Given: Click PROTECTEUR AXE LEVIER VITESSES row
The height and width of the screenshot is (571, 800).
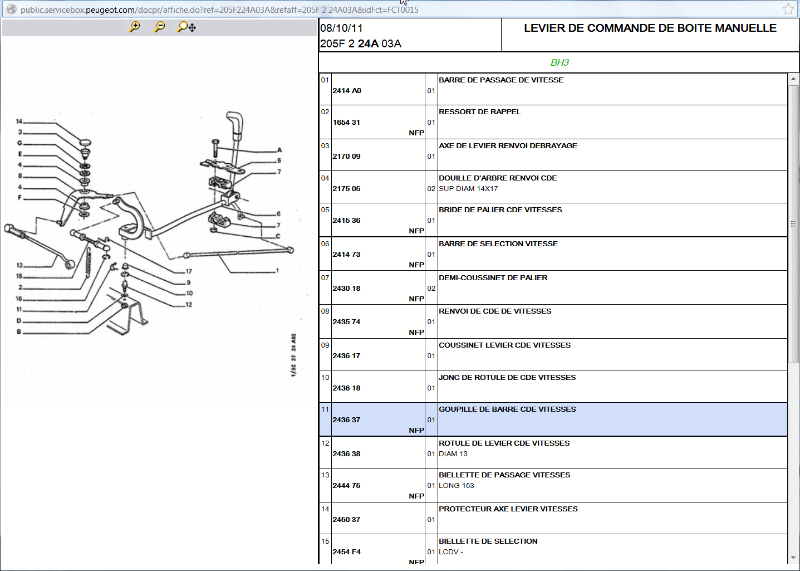Looking at the screenshot, I should (x=553, y=518).
